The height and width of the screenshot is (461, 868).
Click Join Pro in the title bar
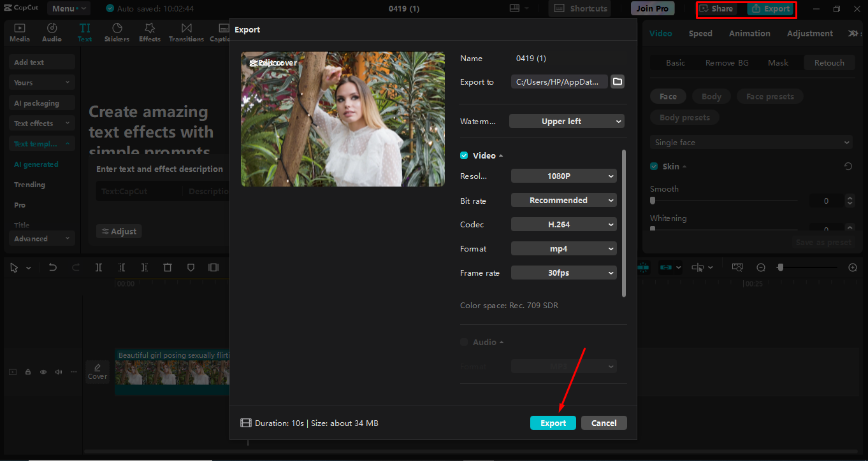click(652, 8)
